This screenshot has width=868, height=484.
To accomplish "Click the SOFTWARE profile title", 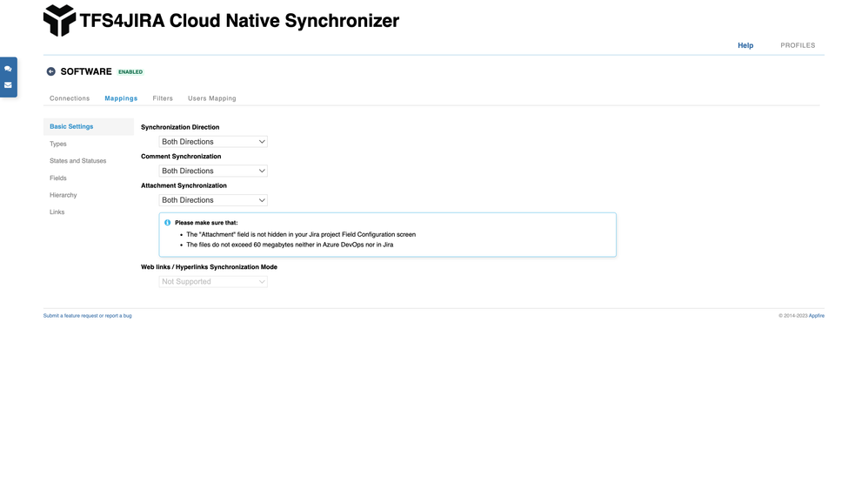I will coord(86,71).
